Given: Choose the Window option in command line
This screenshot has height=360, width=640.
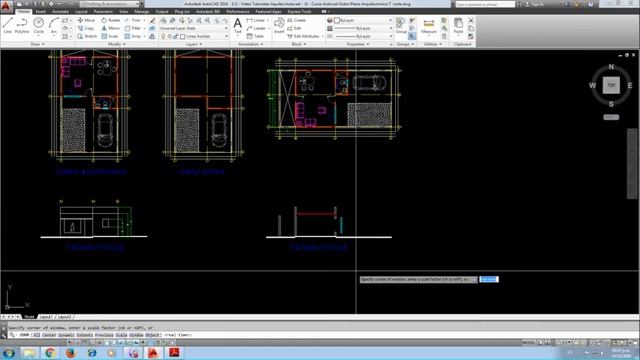Looking at the screenshot, I should [x=136, y=335].
